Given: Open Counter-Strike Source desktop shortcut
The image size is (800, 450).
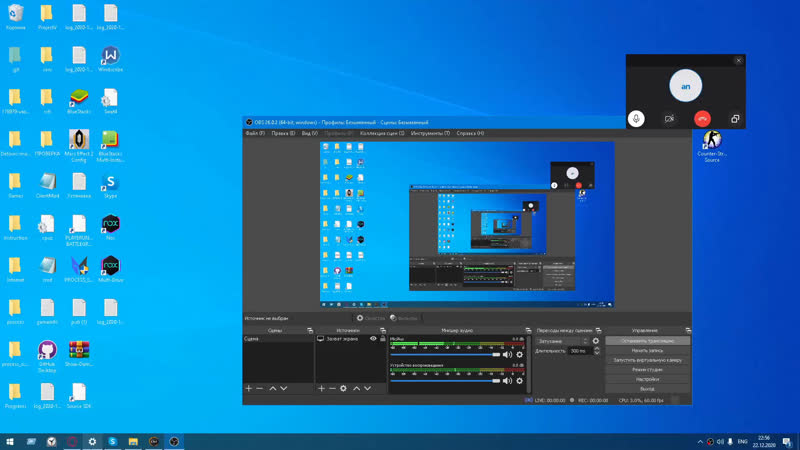Looking at the screenshot, I should click(x=712, y=146).
